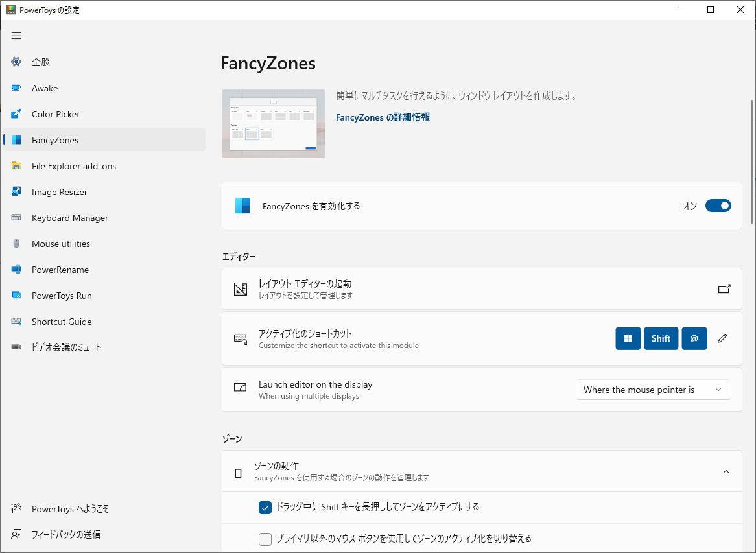Click the Shortcut Guide icon
The height and width of the screenshot is (553, 756).
click(x=16, y=322)
